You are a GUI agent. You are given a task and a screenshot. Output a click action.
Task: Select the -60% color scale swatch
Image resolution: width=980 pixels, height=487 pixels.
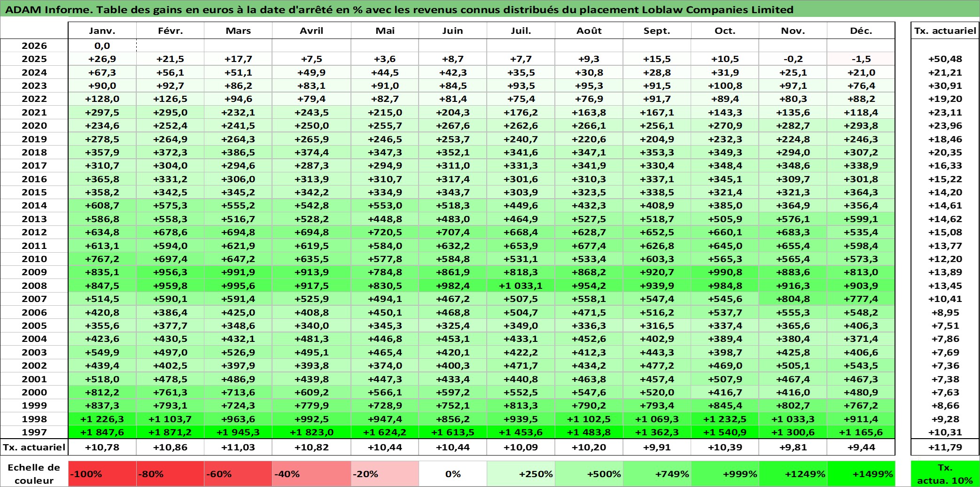coord(238,474)
